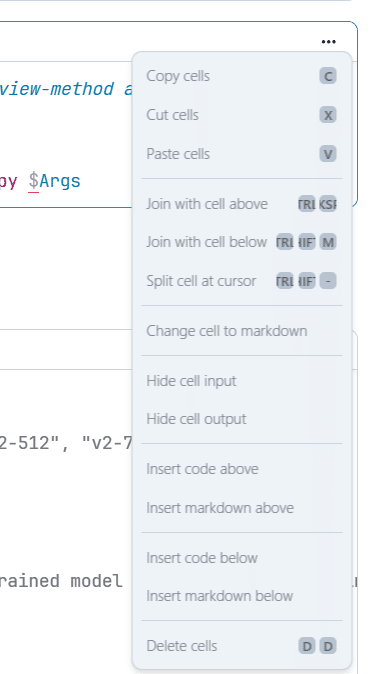Choose Insert markdown above
The height and width of the screenshot is (674, 380).
(x=242, y=508)
